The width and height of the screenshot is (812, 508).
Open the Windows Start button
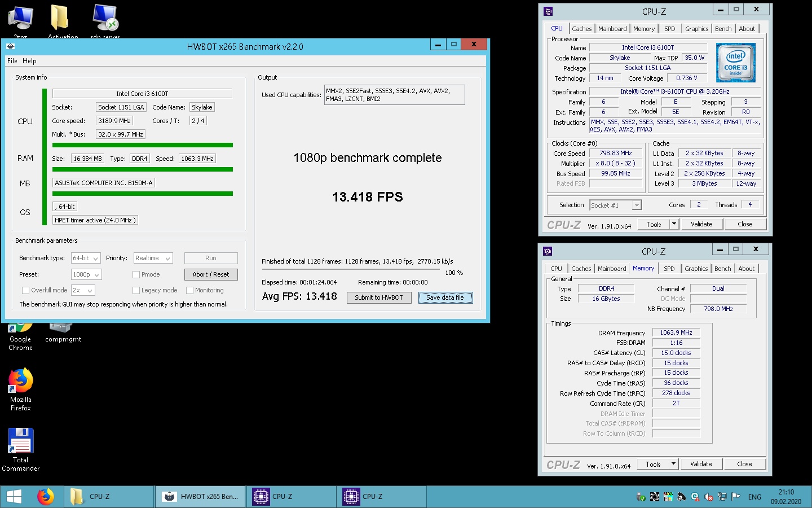click(x=14, y=497)
